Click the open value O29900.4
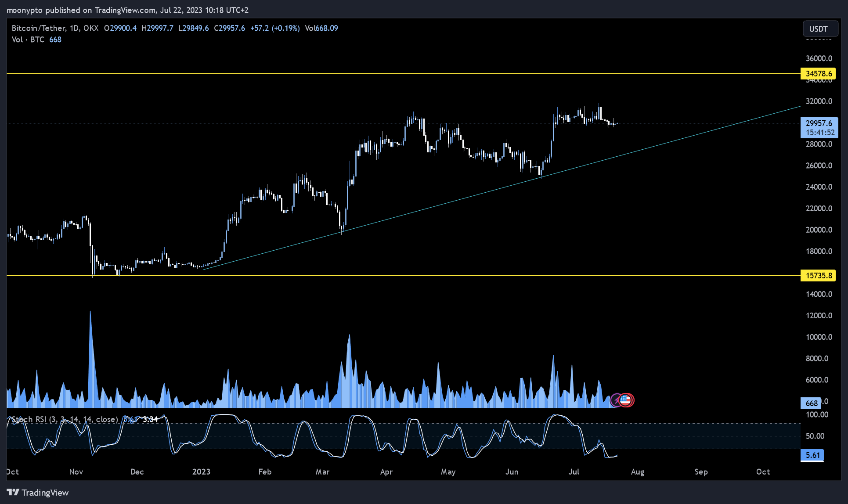The height and width of the screenshot is (504, 848). (x=120, y=28)
